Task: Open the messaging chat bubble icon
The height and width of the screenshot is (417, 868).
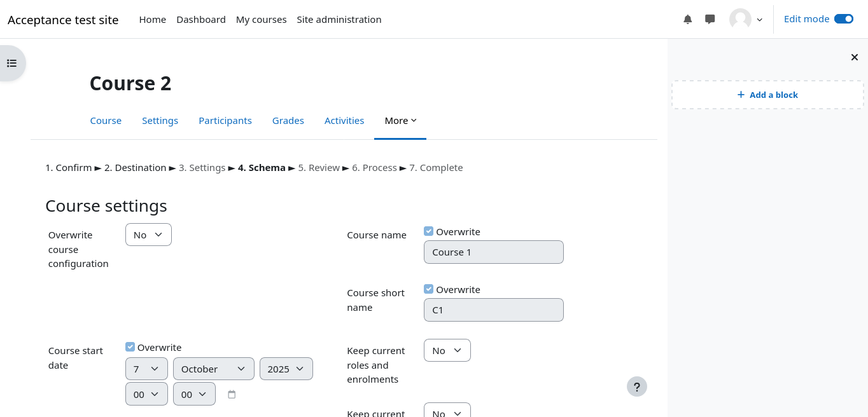Action: point(710,20)
